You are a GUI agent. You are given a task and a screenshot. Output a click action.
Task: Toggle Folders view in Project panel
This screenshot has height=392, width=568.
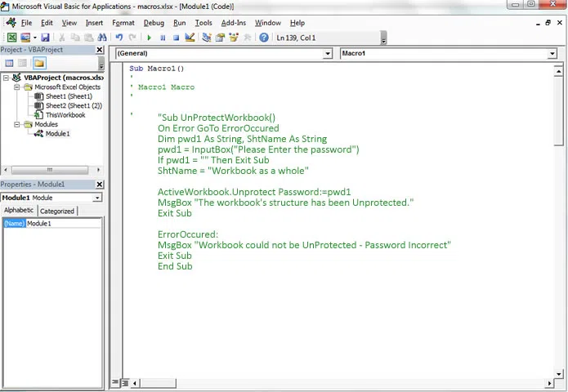click(x=39, y=64)
